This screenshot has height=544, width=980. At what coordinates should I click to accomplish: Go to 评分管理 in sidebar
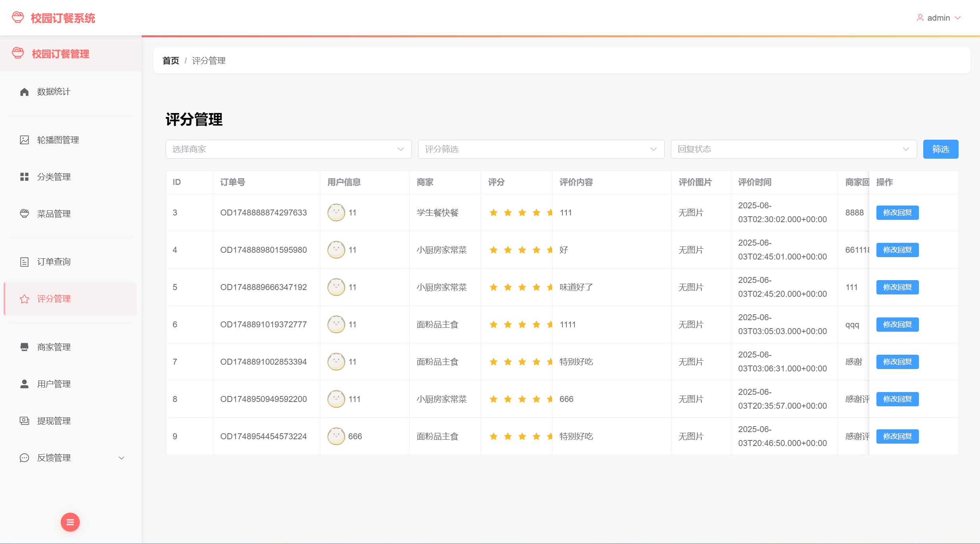tap(54, 299)
